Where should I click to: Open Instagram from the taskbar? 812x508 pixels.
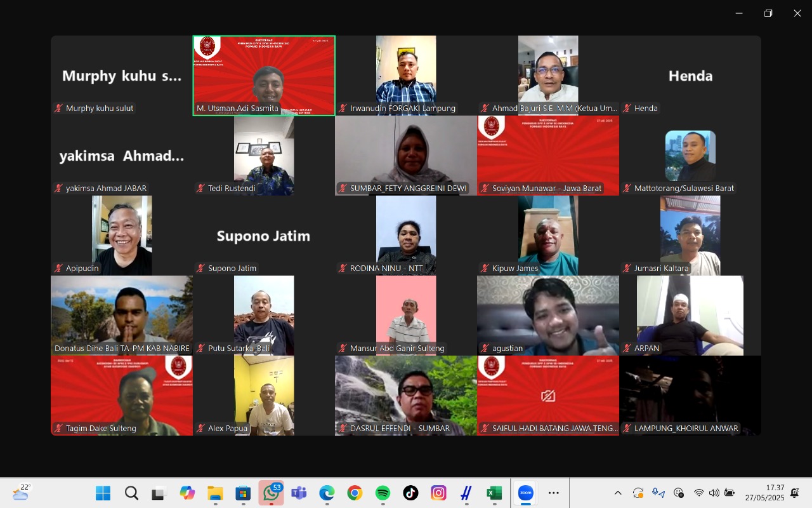tap(438, 493)
